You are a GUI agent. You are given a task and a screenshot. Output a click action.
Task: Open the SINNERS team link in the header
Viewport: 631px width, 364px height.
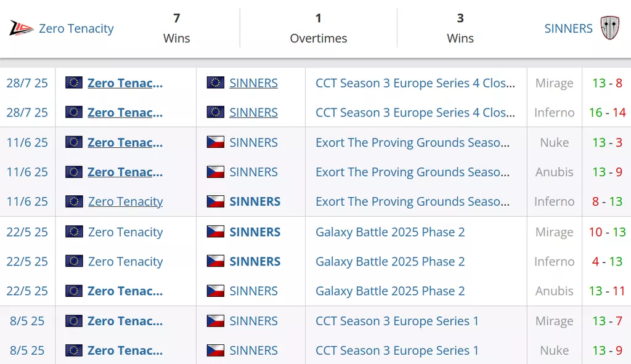(568, 28)
